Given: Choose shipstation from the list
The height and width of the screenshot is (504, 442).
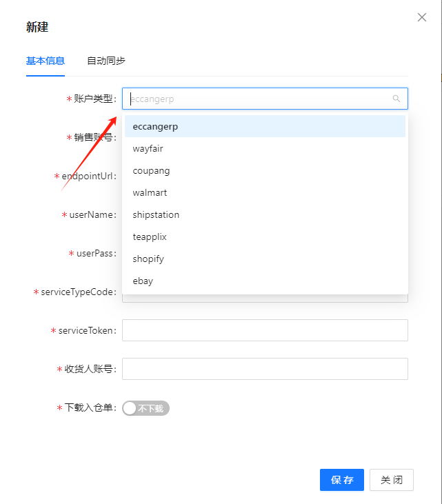Looking at the screenshot, I should (x=265, y=214).
